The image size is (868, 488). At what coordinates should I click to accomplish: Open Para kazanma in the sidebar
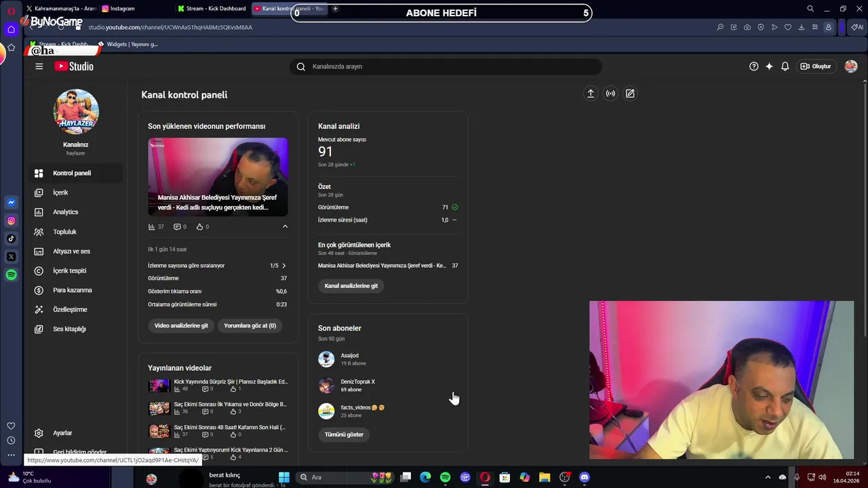click(x=76, y=290)
